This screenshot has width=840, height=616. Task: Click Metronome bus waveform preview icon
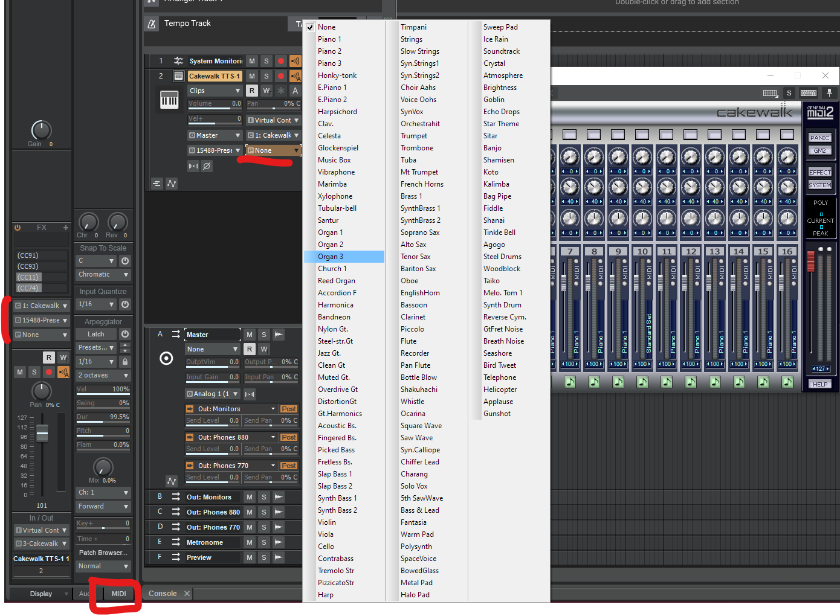click(279, 542)
